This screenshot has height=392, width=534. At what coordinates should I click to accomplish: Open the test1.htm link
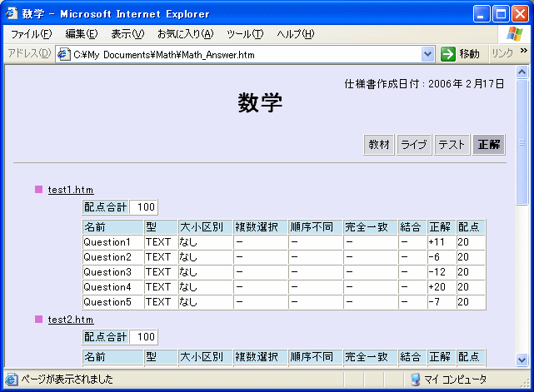[x=71, y=190]
